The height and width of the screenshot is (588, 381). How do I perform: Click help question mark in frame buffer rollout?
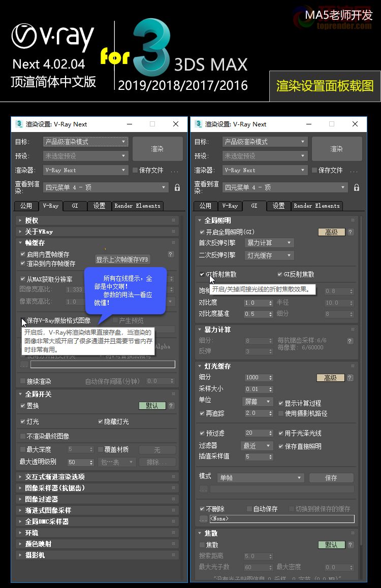click(171, 254)
